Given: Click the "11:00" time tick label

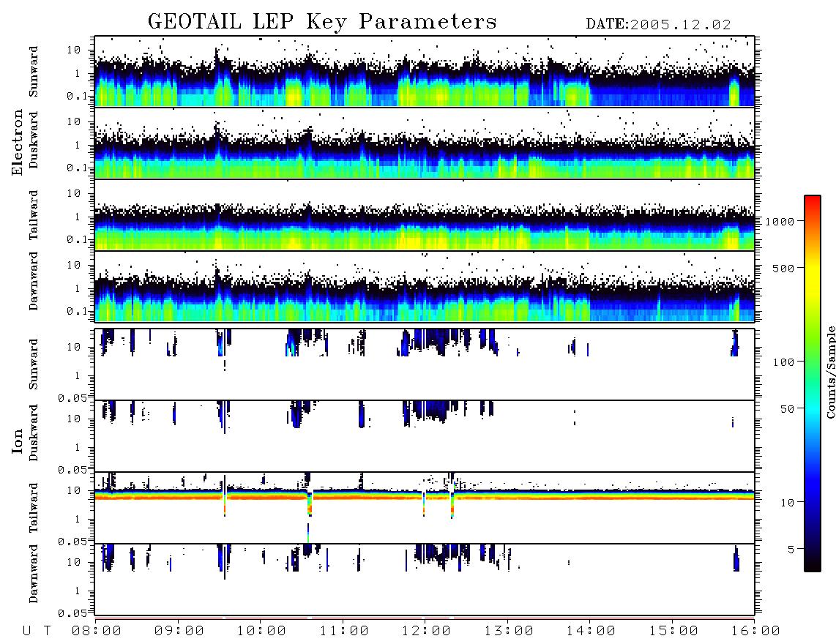Looking at the screenshot, I should pyautogui.click(x=344, y=632).
